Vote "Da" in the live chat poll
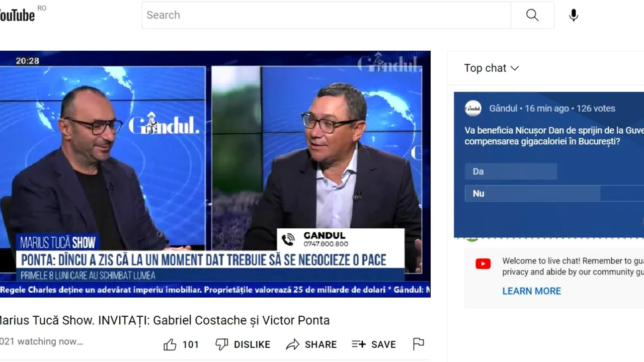Viewport: 644px width, 362px height. pyautogui.click(x=511, y=171)
